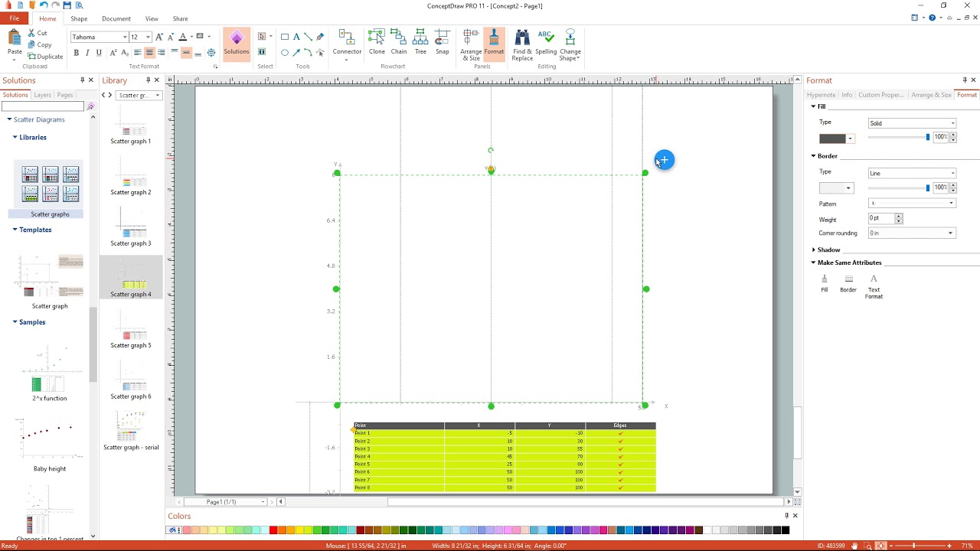Open the Baby height sample

[x=50, y=444]
